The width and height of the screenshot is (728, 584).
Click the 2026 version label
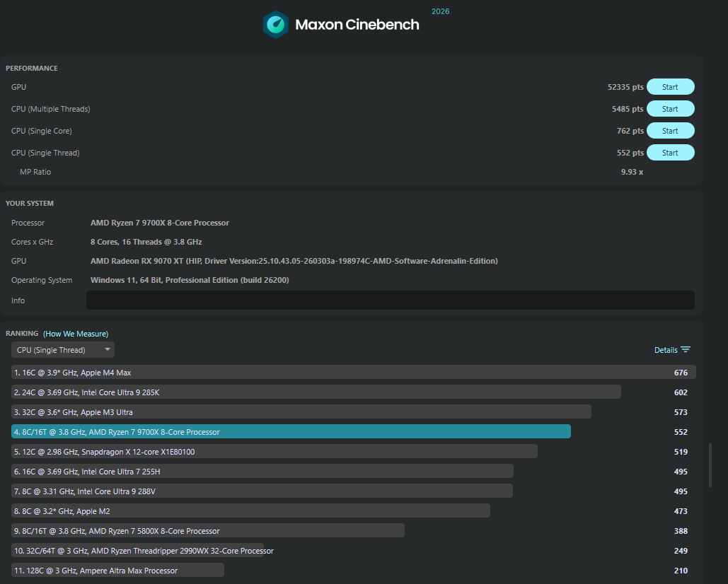coord(440,11)
